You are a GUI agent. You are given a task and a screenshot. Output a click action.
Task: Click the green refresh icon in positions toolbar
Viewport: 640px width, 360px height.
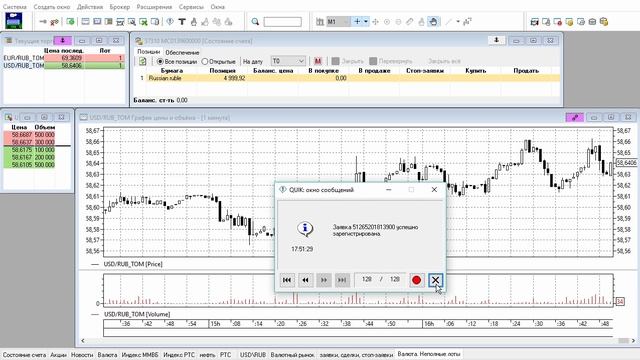click(x=142, y=61)
